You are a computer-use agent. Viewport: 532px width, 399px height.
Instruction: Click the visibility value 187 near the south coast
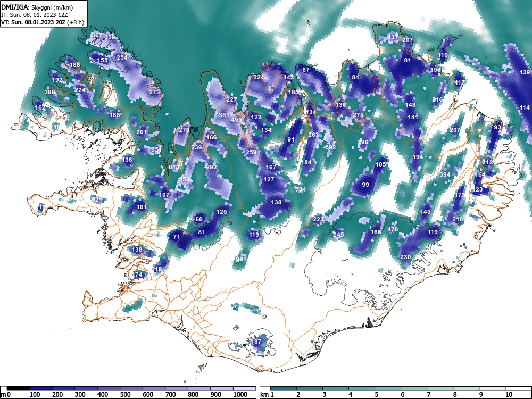256,342
